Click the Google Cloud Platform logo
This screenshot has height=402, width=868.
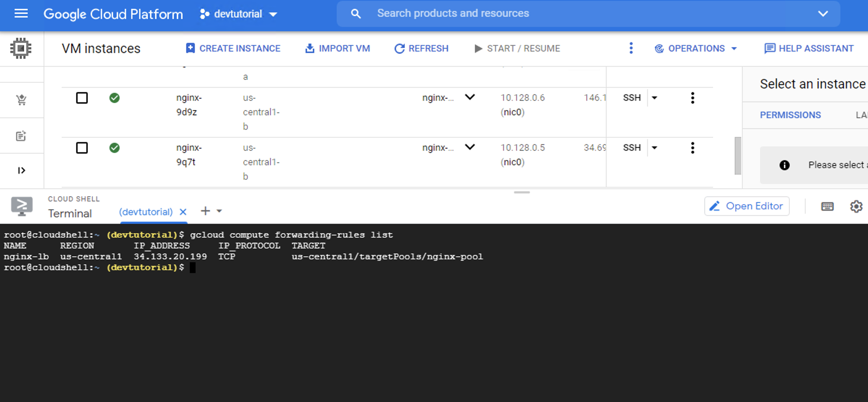(113, 14)
